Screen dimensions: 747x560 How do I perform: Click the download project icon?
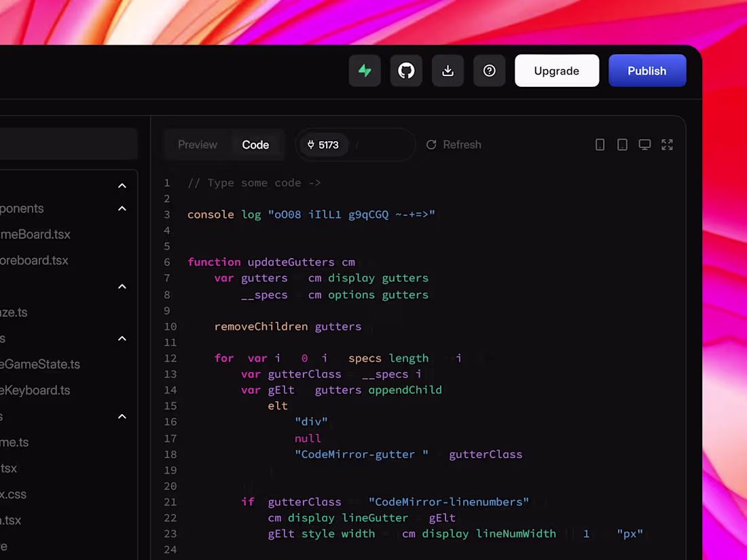tap(448, 71)
